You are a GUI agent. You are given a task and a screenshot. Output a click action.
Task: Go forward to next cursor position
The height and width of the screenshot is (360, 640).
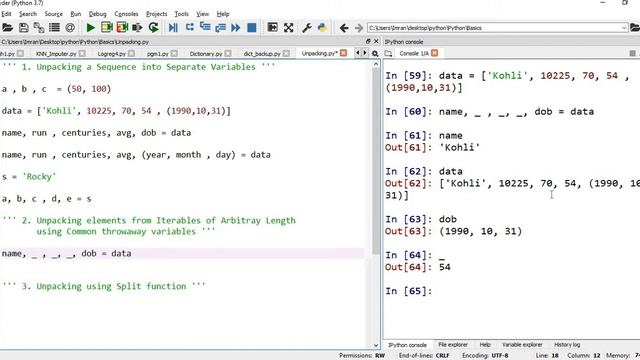[x=359, y=28]
